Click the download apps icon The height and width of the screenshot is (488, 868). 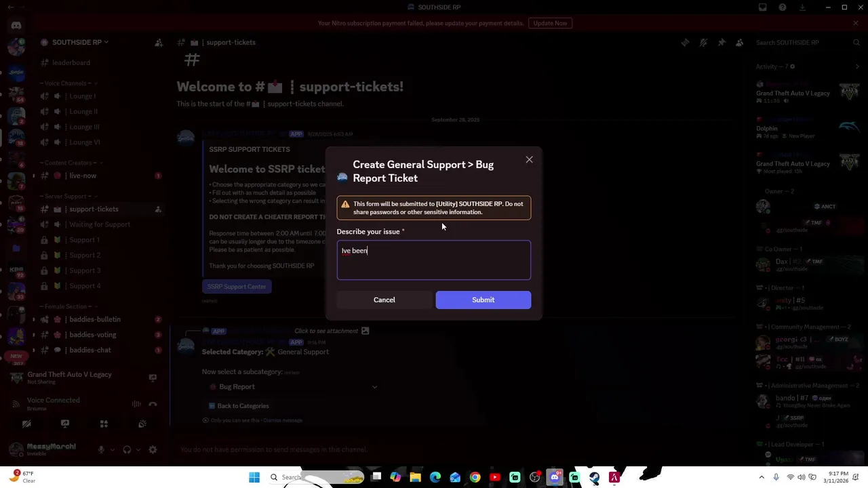802,7
